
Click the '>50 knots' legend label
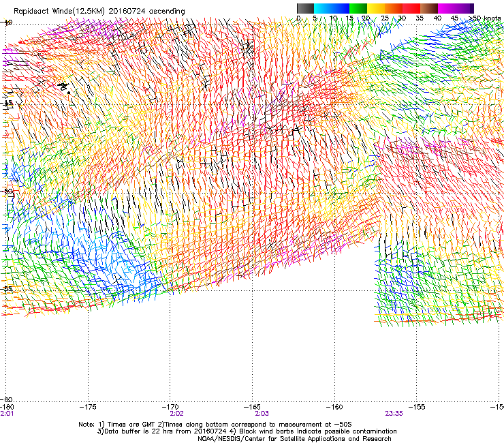click(484, 18)
